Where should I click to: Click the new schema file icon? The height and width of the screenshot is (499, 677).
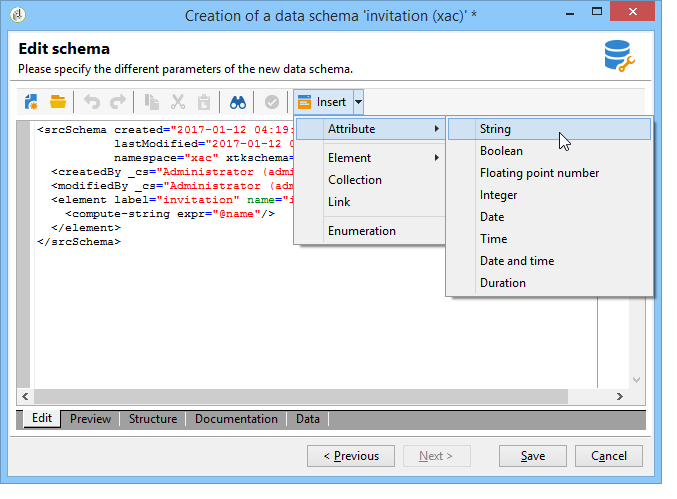(31, 102)
